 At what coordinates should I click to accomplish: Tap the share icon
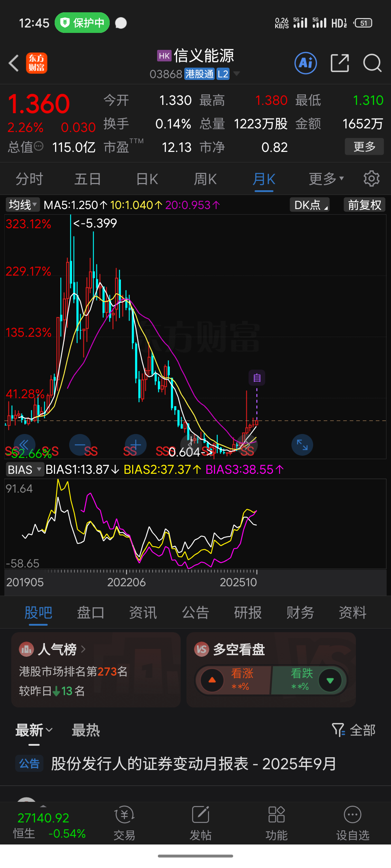point(340,63)
